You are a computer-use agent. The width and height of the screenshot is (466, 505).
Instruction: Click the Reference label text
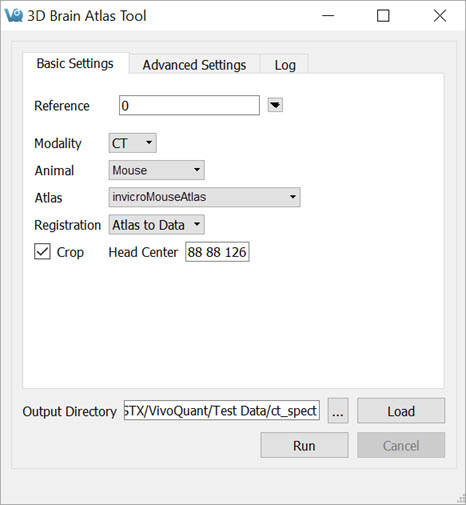click(x=62, y=106)
